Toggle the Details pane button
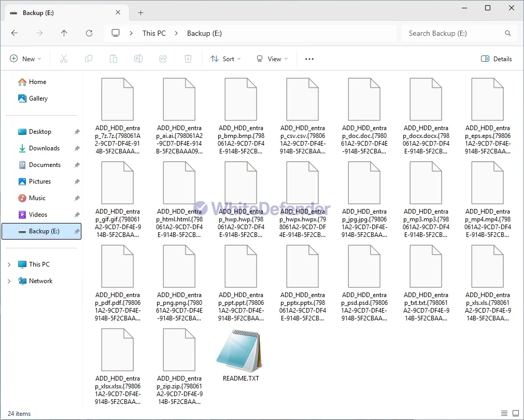The image size is (524, 420). click(496, 59)
